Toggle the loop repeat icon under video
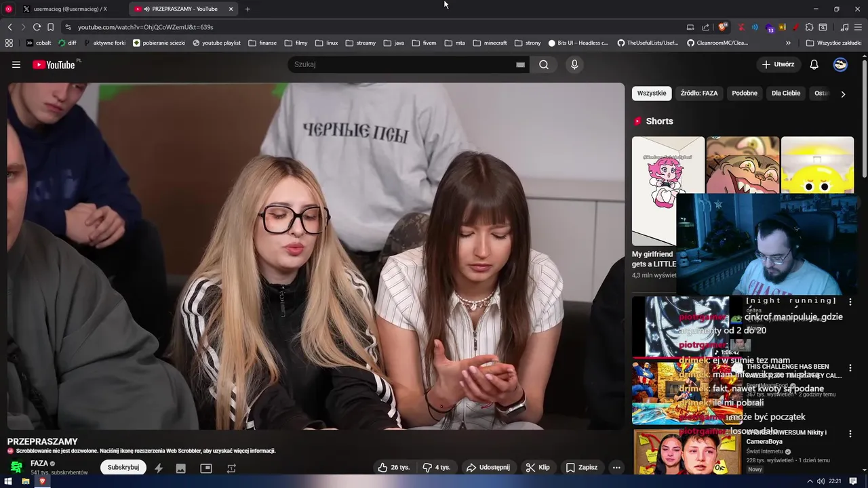The image size is (868, 488). pos(231,468)
